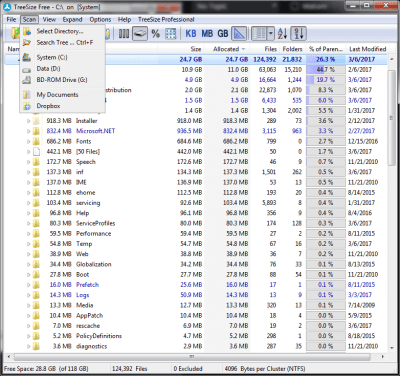Expand the Installer folder node
The image size is (400, 376).
pyautogui.click(x=29, y=121)
